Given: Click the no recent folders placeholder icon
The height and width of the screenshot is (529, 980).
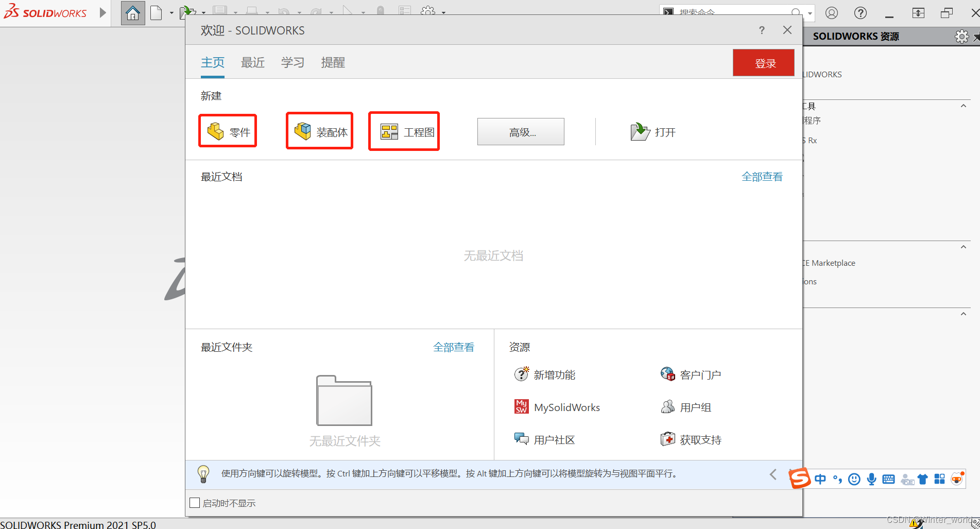Looking at the screenshot, I should 344,400.
